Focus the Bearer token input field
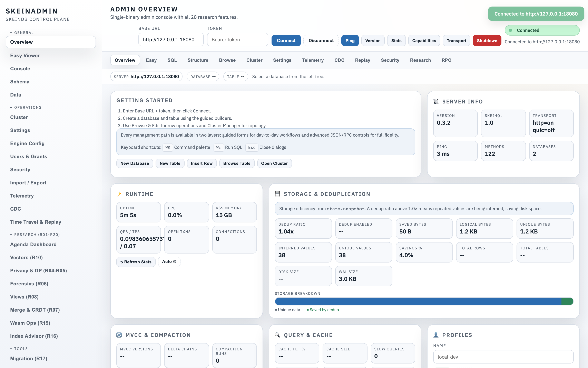The image size is (588, 368). point(237,39)
